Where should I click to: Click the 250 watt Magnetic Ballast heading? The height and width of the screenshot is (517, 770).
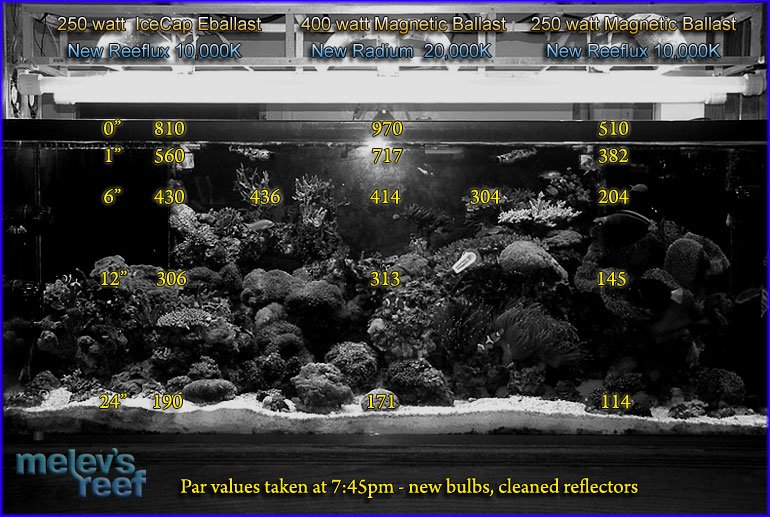click(633, 23)
